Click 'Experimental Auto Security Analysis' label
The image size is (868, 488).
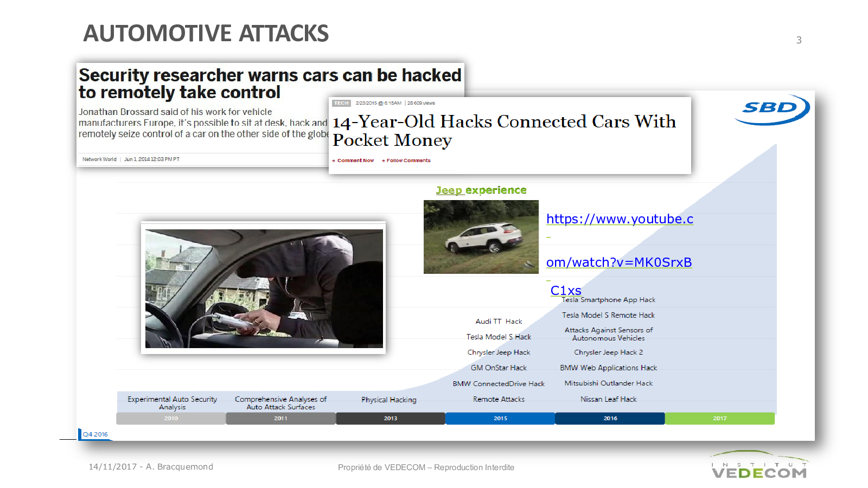coord(173,403)
